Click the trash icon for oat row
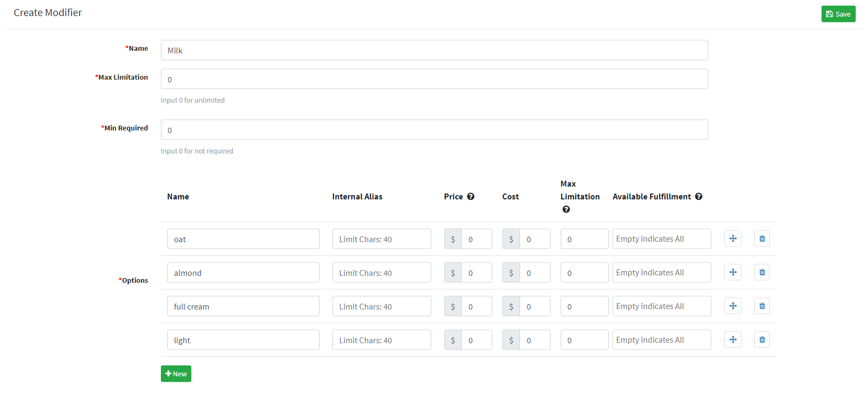The width and height of the screenshot is (868, 394). 762,238
